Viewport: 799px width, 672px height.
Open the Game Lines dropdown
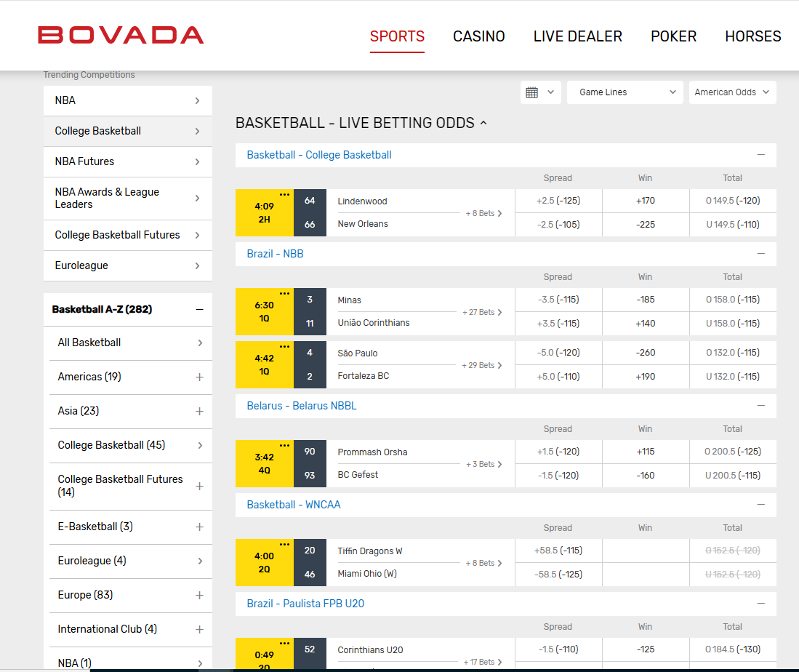point(625,92)
